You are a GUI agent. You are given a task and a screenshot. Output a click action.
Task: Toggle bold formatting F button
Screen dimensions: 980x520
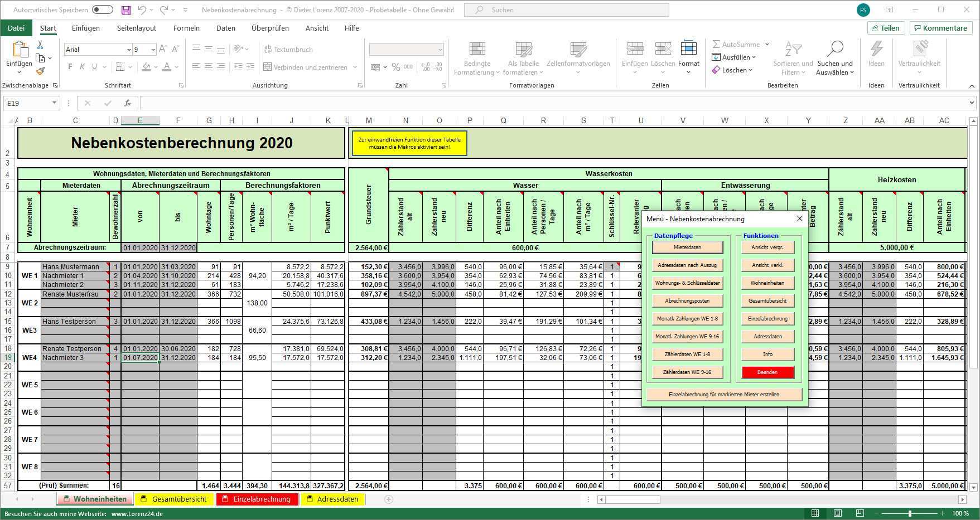tap(70, 67)
